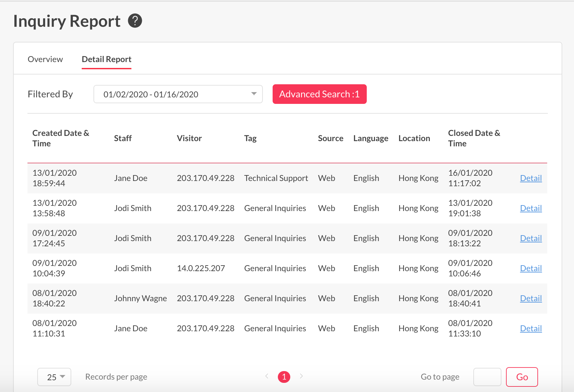Open Detail for the 13/01/2020 18:59:44 inquiry

click(x=531, y=178)
